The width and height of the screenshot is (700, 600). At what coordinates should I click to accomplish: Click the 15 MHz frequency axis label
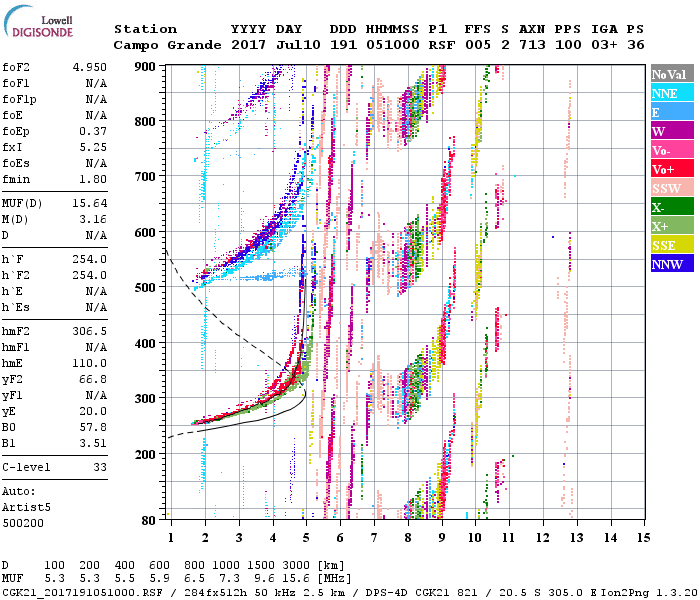[643, 537]
